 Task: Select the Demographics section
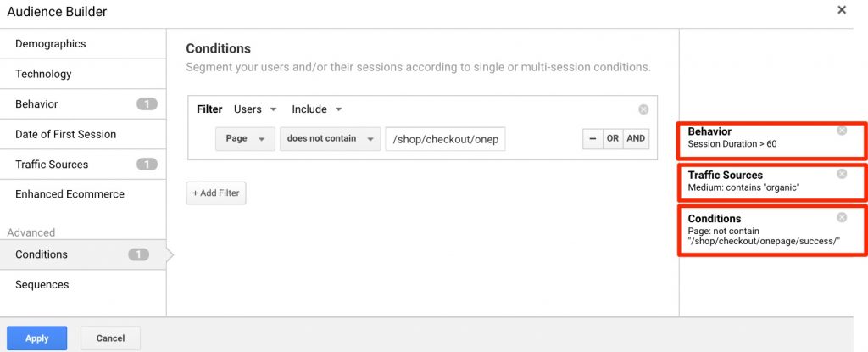pos(83,44)
